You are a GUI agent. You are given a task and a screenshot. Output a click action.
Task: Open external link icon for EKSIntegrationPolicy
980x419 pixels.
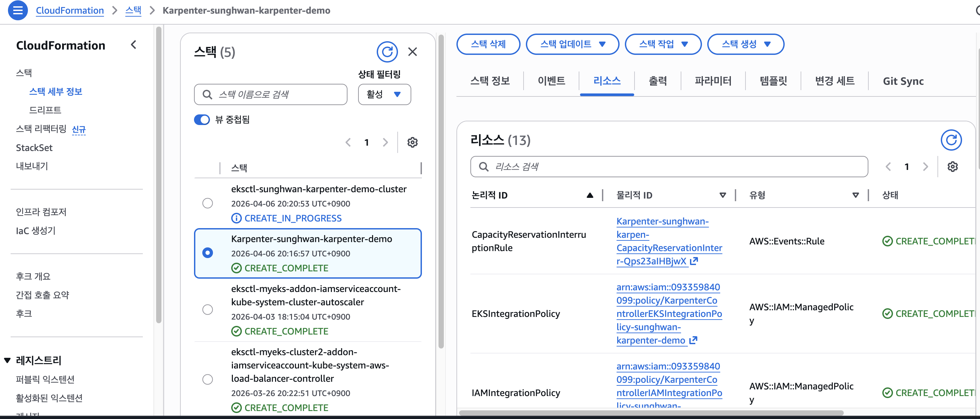[x=693, y=341]
